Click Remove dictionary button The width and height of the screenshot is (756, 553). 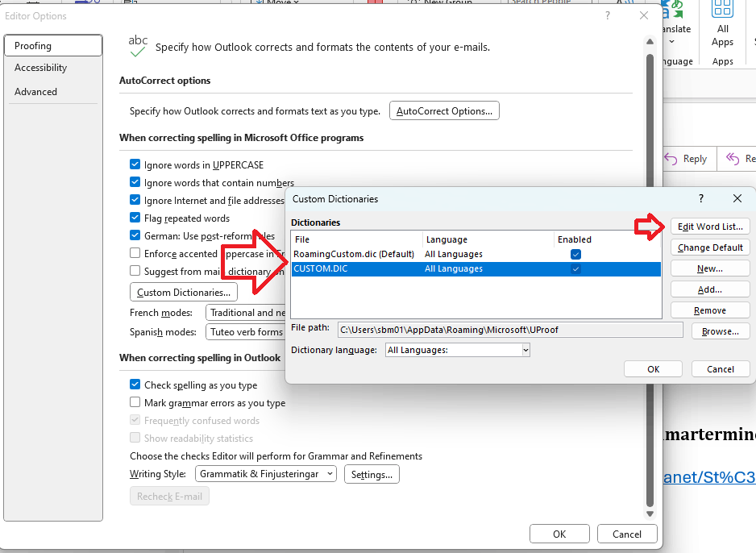710,310
